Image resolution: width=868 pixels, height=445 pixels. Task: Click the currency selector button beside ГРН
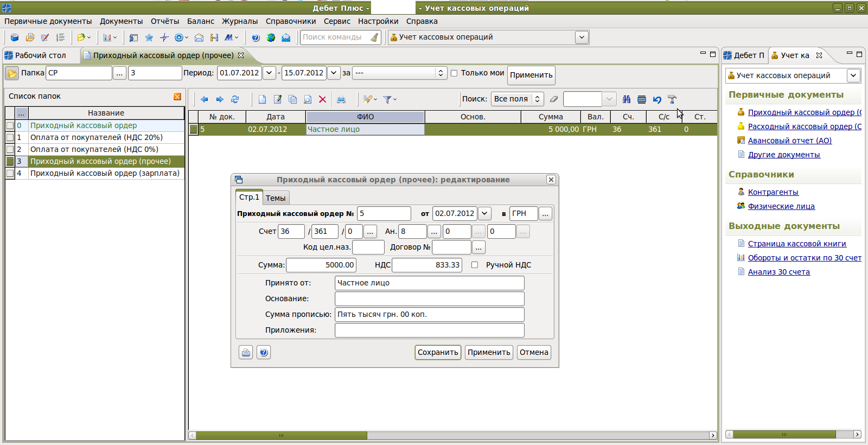[545, 214]
